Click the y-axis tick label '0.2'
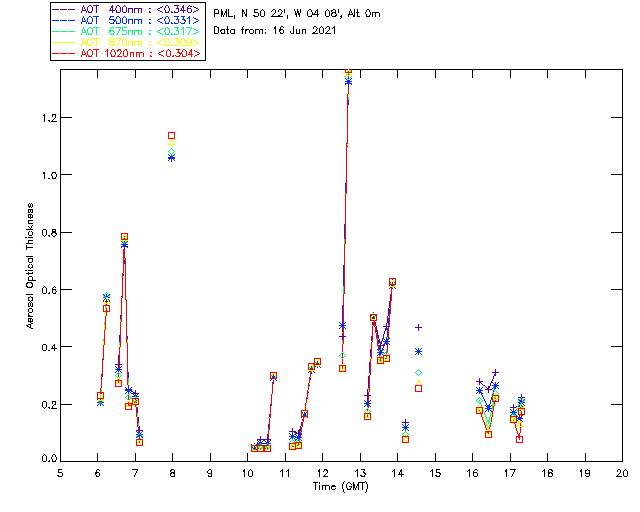640x512 pixels. coord(49,405)
